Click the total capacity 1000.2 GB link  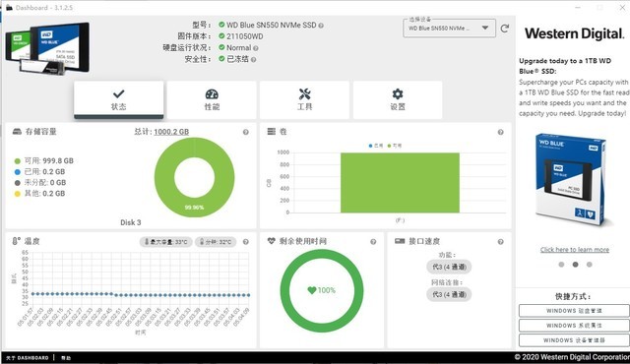171,132
